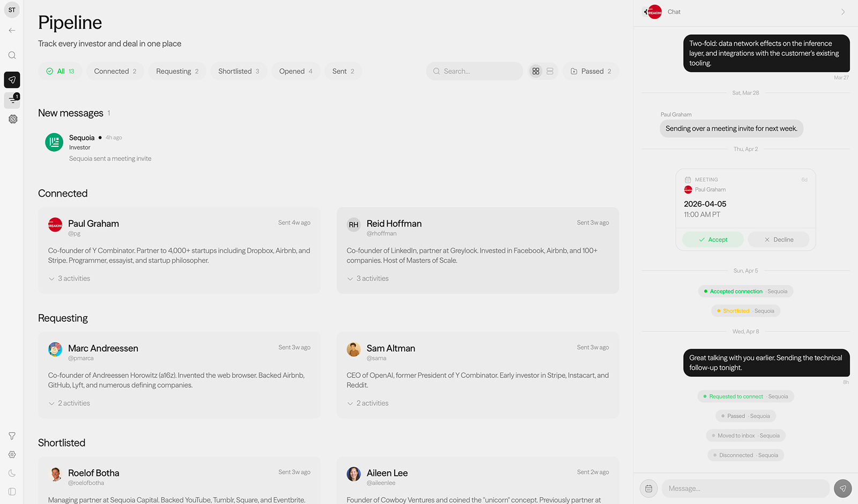
Task: Select the Opened filter tab
Action: point(296,71)
